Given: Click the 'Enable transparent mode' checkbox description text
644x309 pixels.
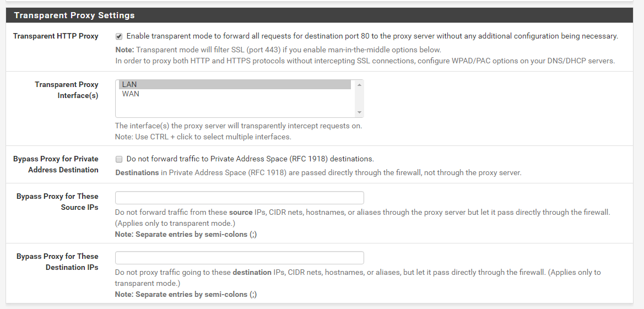Looking at the screenshot, I should click(372, 36).
